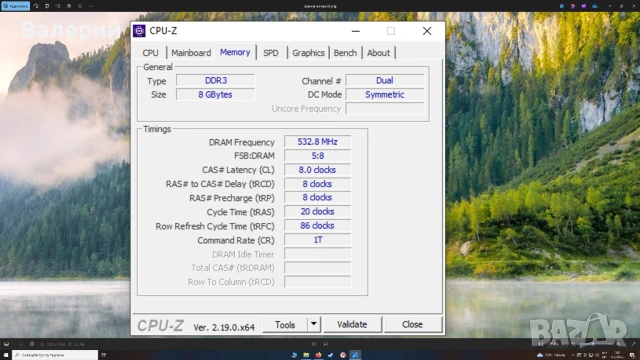Click the Dual channel value
This screenshot has height=360, width=640.
point(385,80)
